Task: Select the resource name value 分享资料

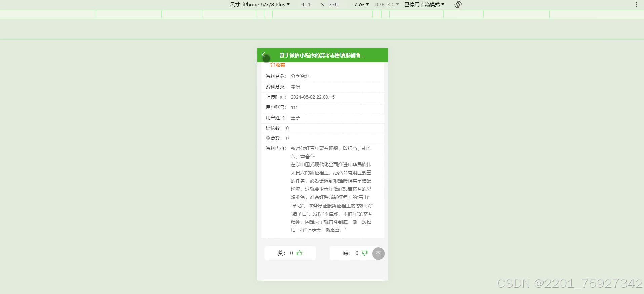Action: point(300,76)
